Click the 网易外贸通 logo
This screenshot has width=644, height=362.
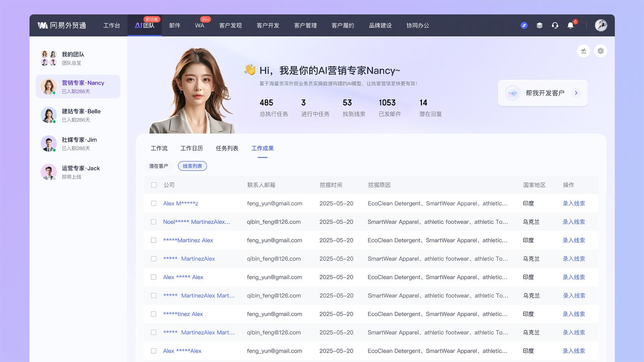tap(62, 25)
